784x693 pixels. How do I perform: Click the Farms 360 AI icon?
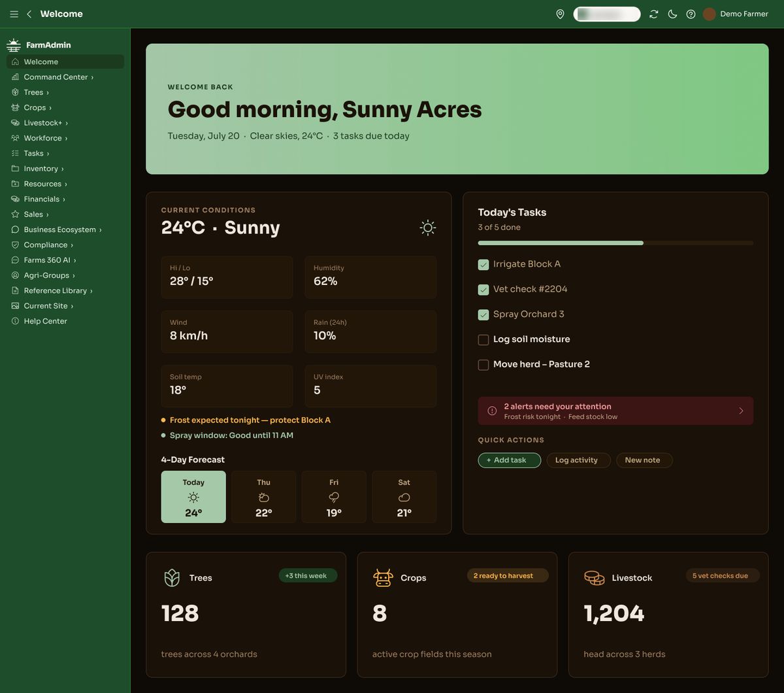coord(16,260)
